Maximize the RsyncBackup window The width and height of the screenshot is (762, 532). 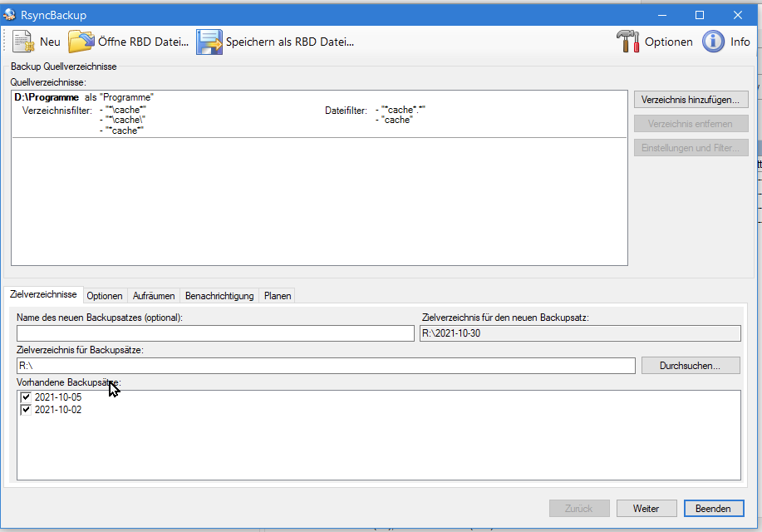coord(700,15)
